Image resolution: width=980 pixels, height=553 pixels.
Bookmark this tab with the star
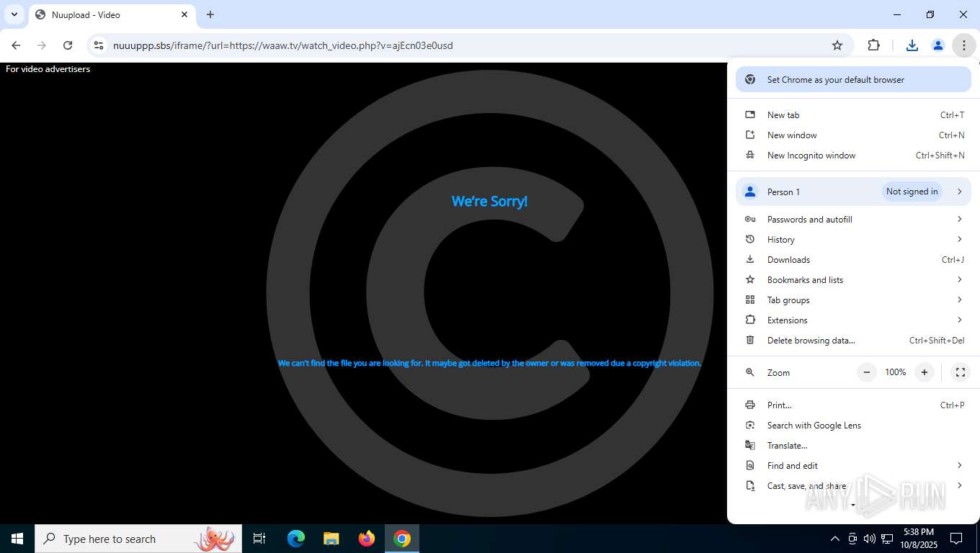pyautogui.click(x=837, y=45)
